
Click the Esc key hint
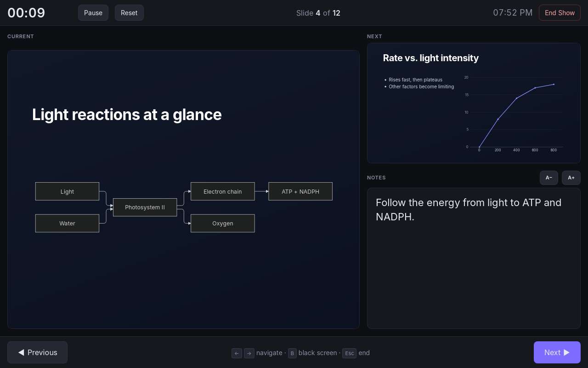pos(349,353)
